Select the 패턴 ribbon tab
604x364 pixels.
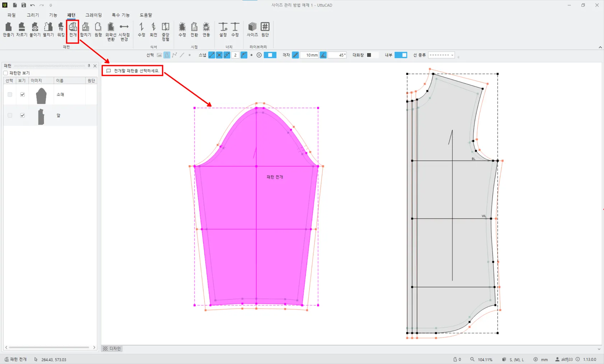[71, 15]
